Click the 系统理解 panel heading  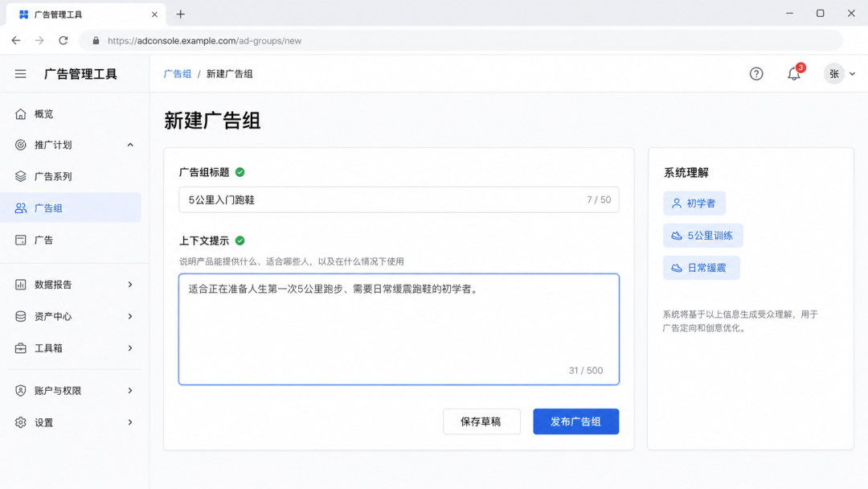[x=686, y=173]
